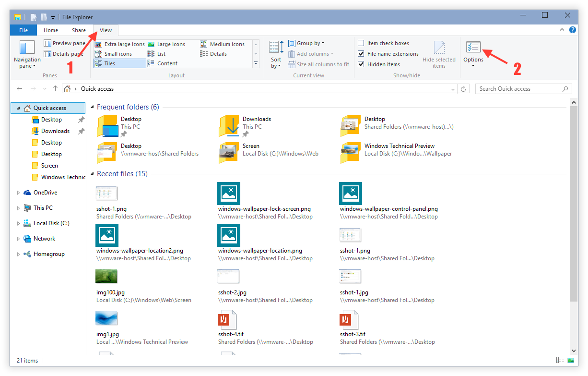Open the Group by dropdown
The image size is (588, 376).
click(310, 43)
